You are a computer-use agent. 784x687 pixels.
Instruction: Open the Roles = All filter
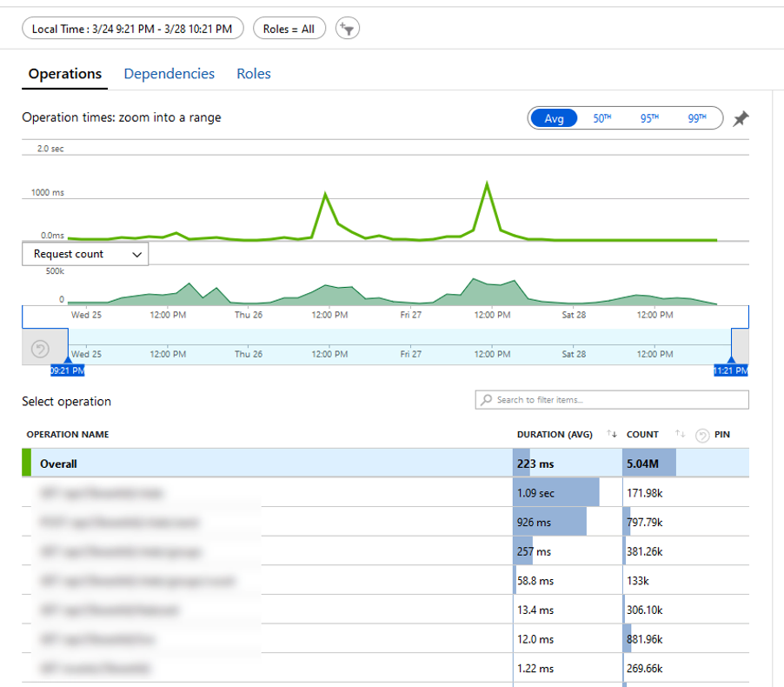pos(289,29)
